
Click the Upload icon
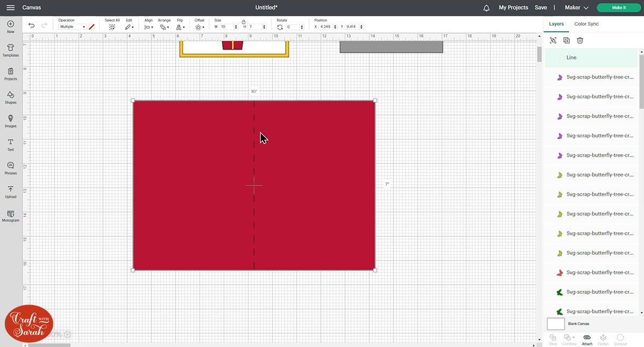point(10,192)
